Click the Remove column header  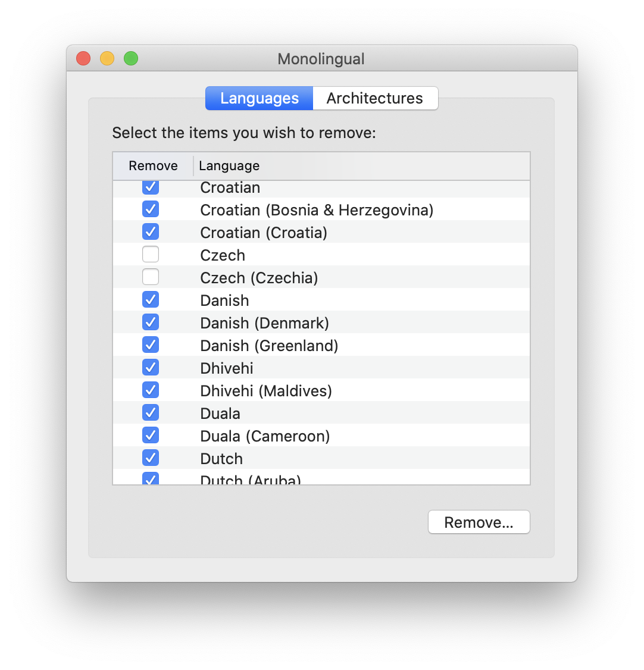[153, 166]
